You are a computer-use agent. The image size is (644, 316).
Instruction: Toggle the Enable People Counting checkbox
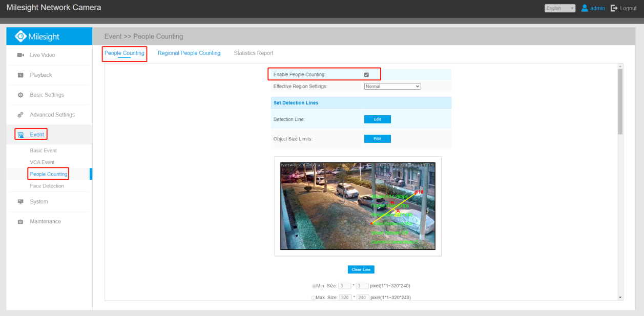click(x=366, y=75)
